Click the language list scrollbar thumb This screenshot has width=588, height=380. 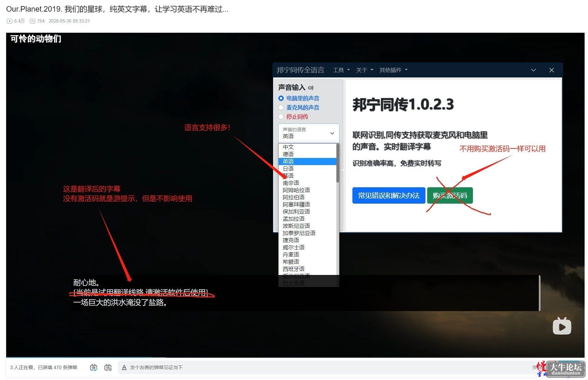338,163
